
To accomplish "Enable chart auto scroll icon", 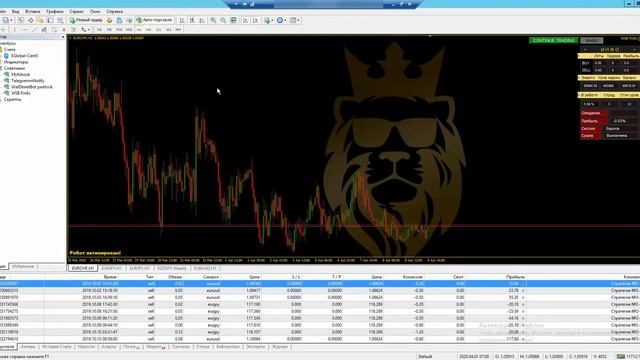I will (x=245, y=20).
